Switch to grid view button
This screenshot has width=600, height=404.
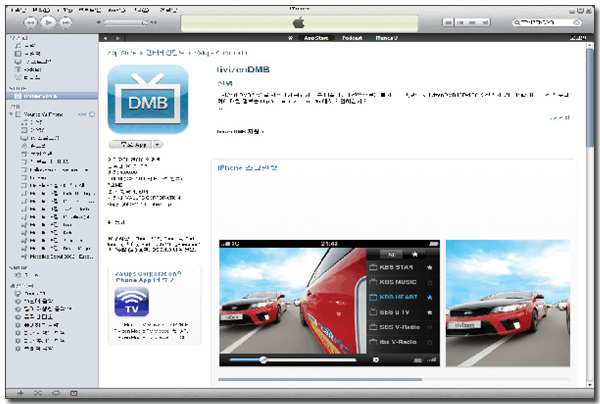pyautogui.click(x=473, y=23)
